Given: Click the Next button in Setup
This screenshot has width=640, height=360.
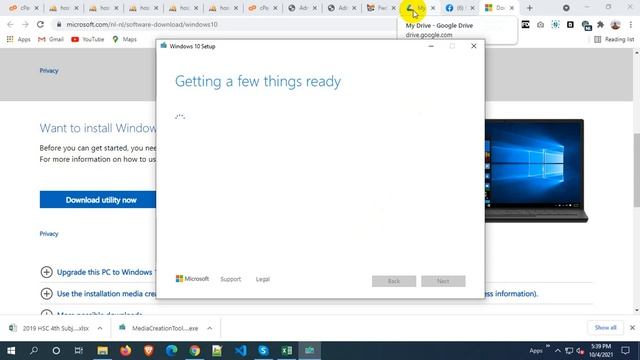Looking at the screenshot, I should tap(443, 281).
